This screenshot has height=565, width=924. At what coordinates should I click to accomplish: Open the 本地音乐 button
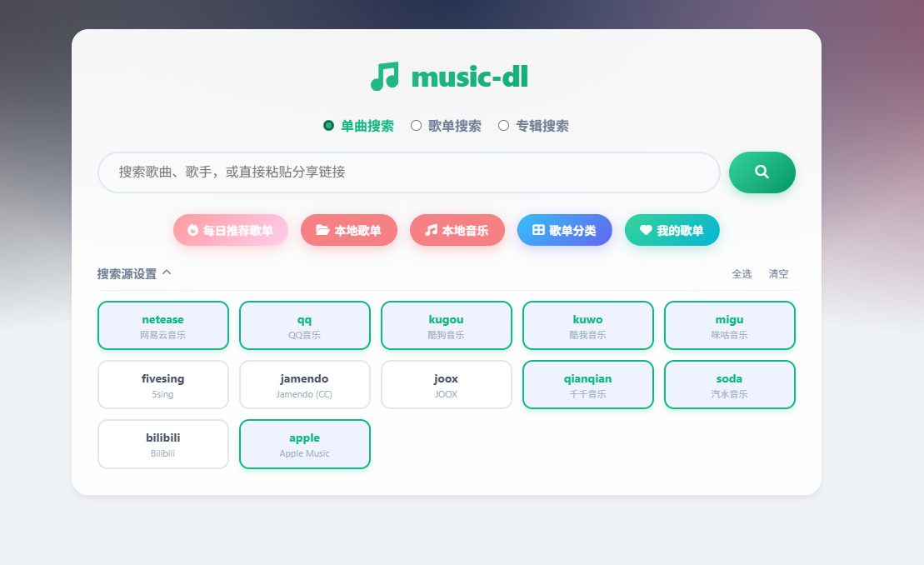(x=457, y=230)
